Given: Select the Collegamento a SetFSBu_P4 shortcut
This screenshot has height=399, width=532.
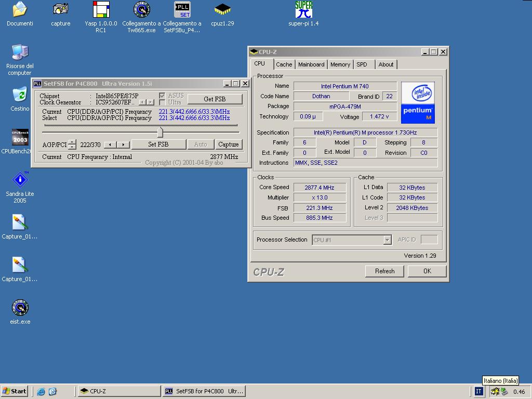Looking at the screenshot, I should 182,17.
